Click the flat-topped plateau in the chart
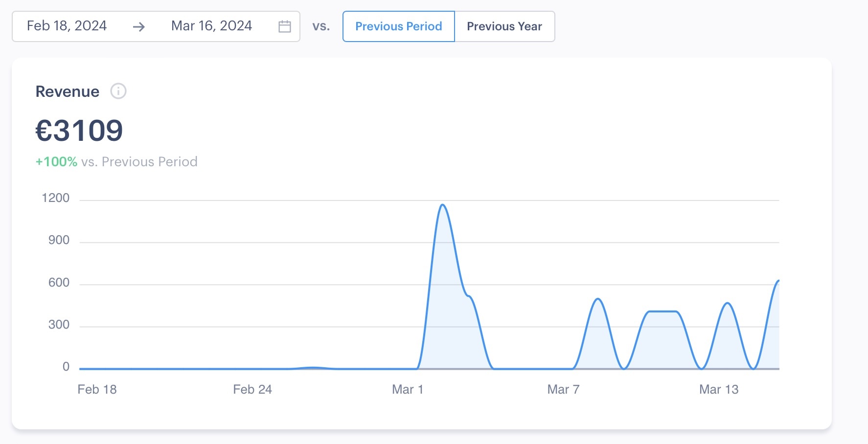Screen dimensions: 868x444 [662, 311]
